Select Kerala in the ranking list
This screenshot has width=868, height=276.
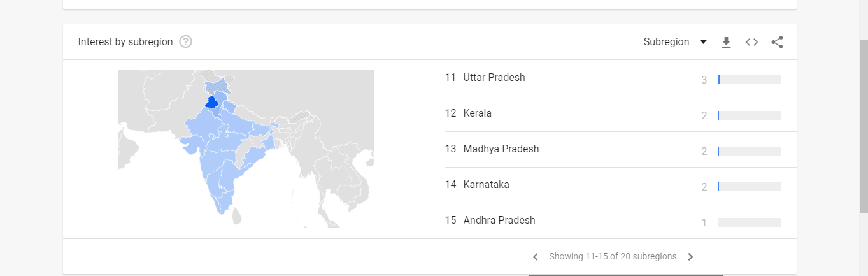[x=478, y=113]
